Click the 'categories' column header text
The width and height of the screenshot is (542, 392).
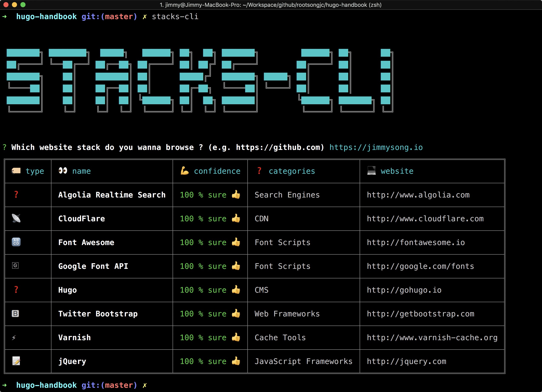[292, 171]
